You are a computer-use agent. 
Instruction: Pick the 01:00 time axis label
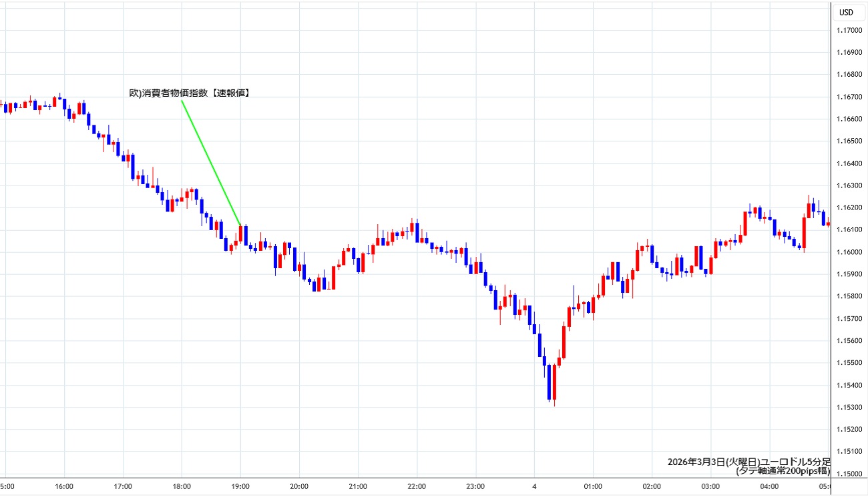click(x=593, y=486)
